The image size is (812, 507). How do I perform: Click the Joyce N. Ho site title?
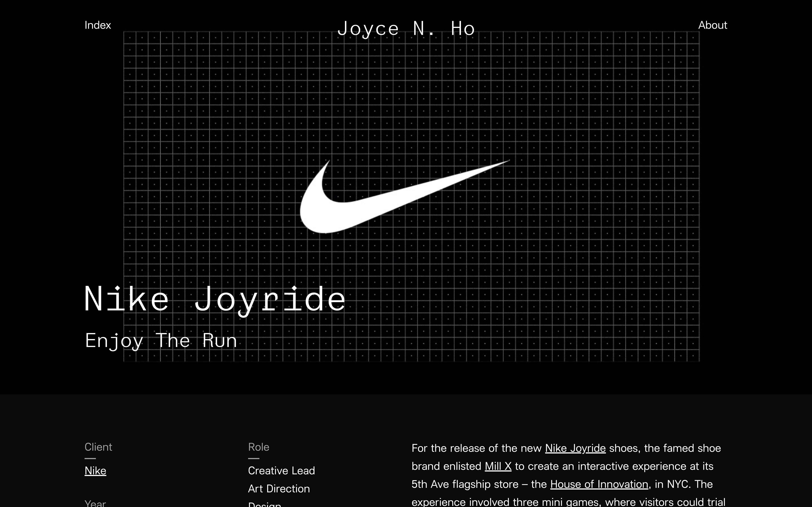point(406,29)
